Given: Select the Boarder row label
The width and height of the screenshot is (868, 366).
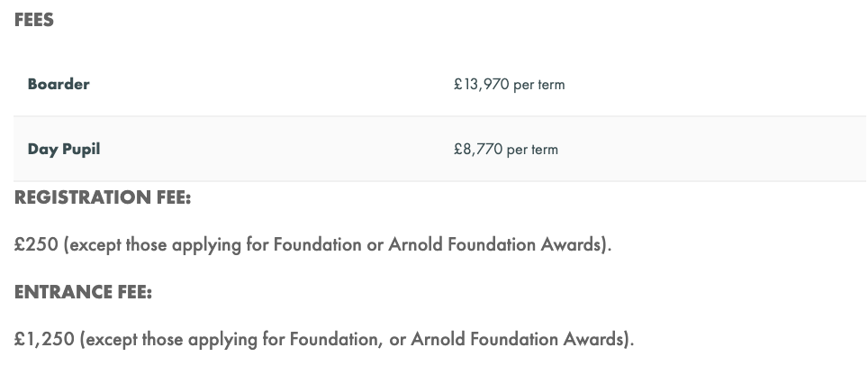Looking at the screenshot, I should (59, 85).
